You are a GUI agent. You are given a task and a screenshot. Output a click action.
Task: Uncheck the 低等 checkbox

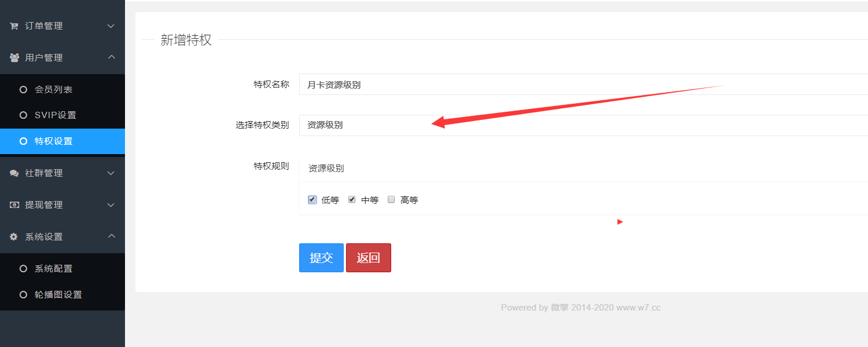pyautogui.click(x=312, y=200)
